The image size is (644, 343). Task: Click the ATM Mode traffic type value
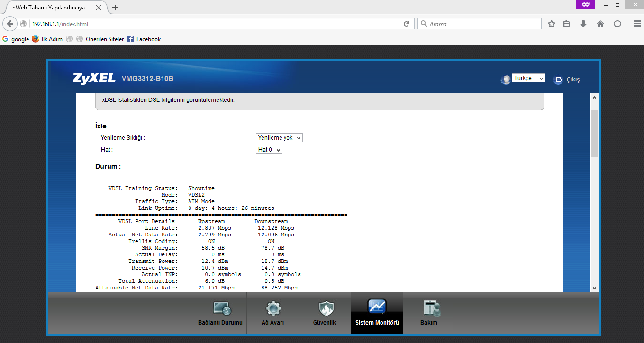pos(201,201)
